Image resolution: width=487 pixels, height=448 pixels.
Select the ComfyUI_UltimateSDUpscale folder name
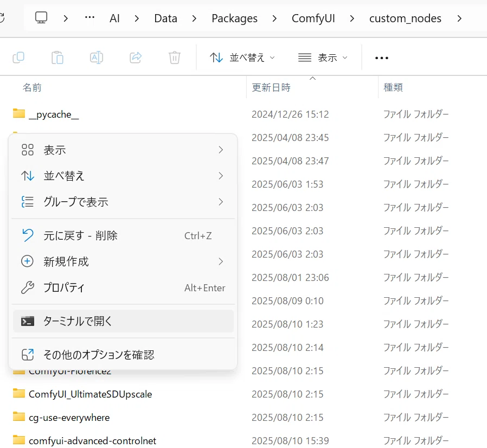point(91,394)
